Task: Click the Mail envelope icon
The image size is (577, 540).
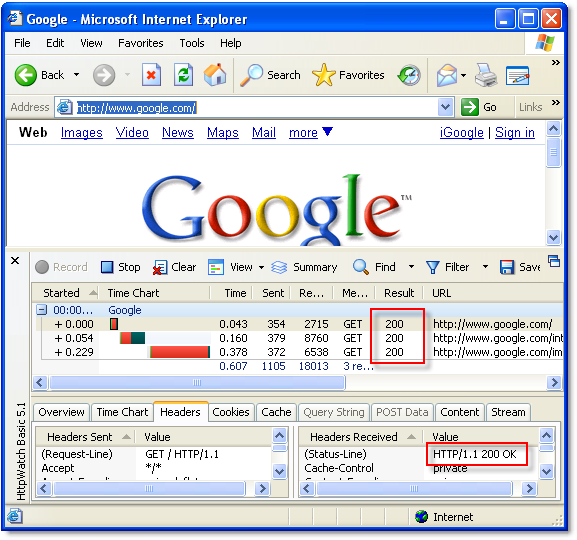Action: pyautogui.click(x=446, y=75)
